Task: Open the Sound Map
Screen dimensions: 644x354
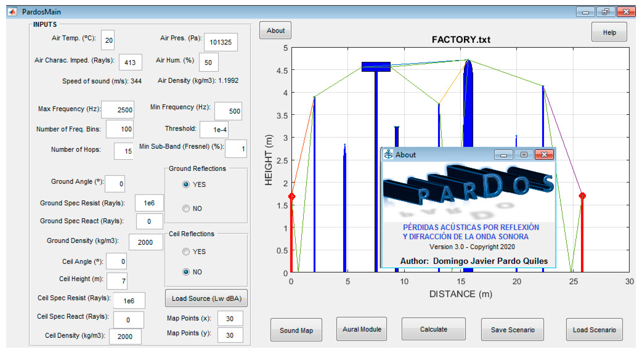Action: click(296, 330)
